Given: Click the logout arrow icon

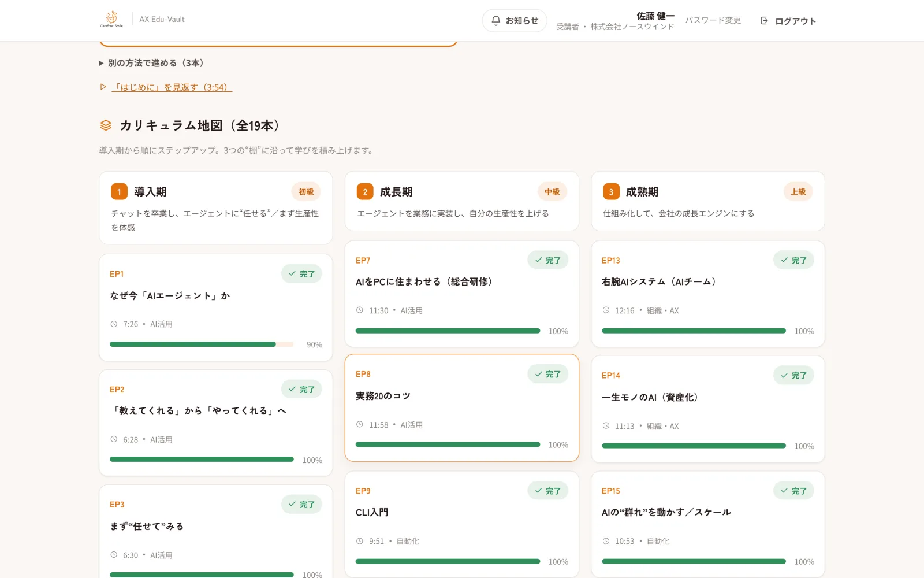Looking at the screenshot, I should (764, 21).
